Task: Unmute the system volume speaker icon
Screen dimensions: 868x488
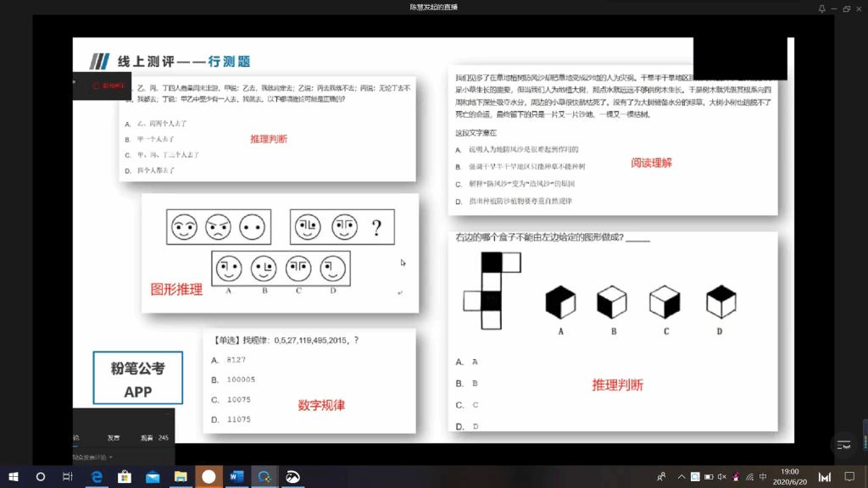Action: tap(722, 477)
